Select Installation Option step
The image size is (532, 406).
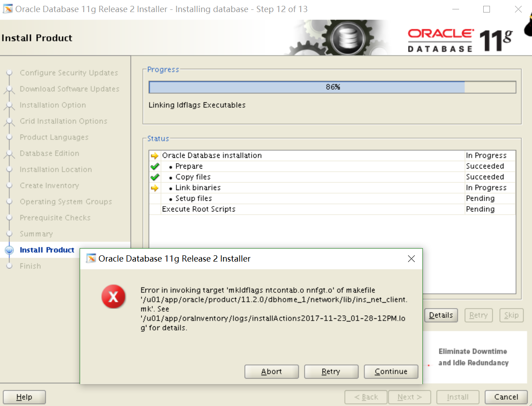coord(53,105)
